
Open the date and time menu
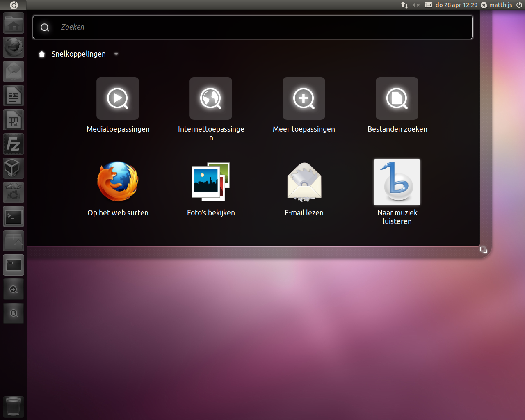[456, 5]
